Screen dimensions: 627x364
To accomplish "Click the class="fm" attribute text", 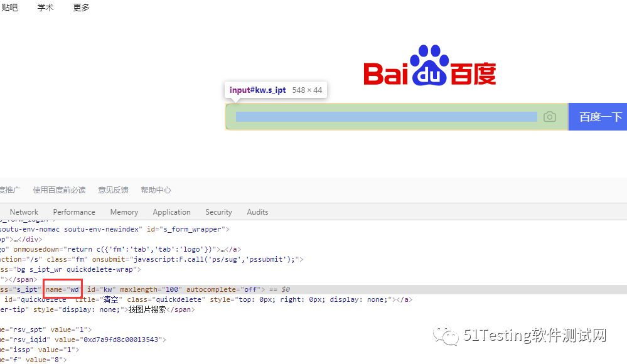I will (67, 259).
